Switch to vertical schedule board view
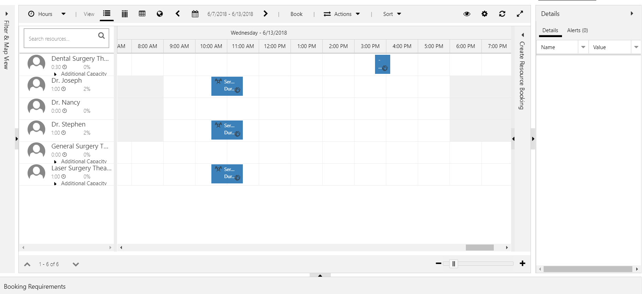 tap(125, 14)
